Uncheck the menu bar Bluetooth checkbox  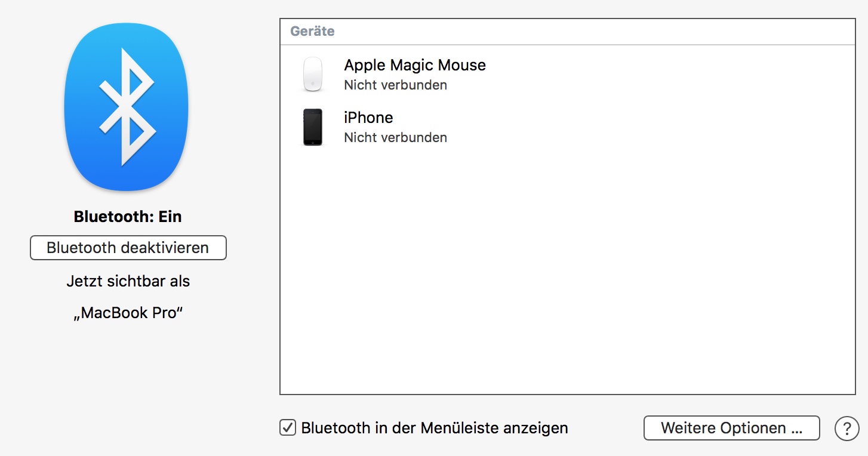[x=288, y=427]
